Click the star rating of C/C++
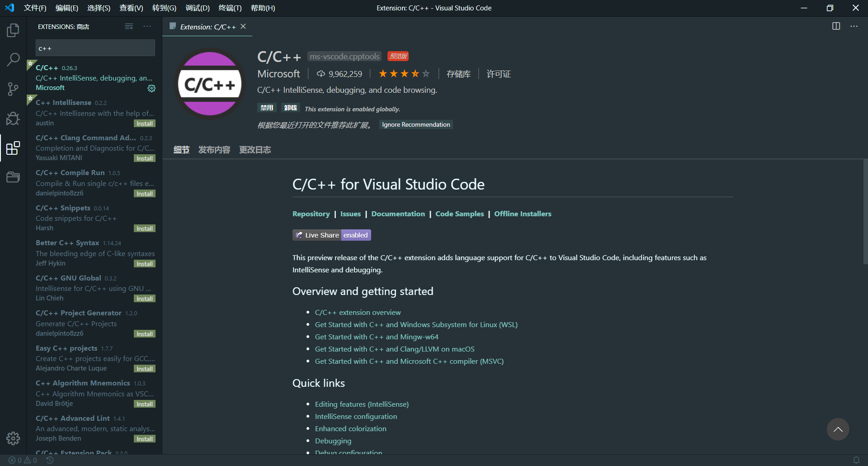Viewport: 868px width, 466px height. point(404,74)
